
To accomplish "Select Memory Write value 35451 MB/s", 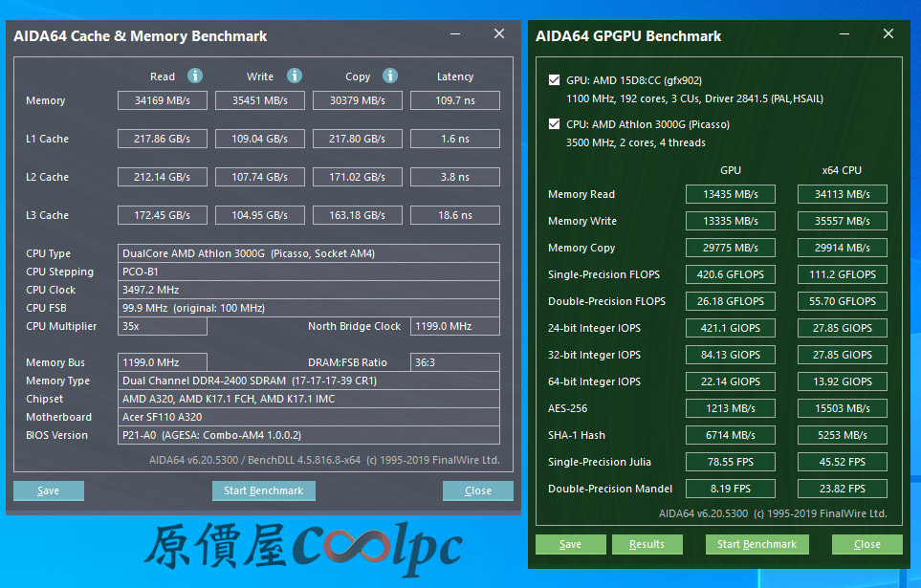I will (260, 100).
